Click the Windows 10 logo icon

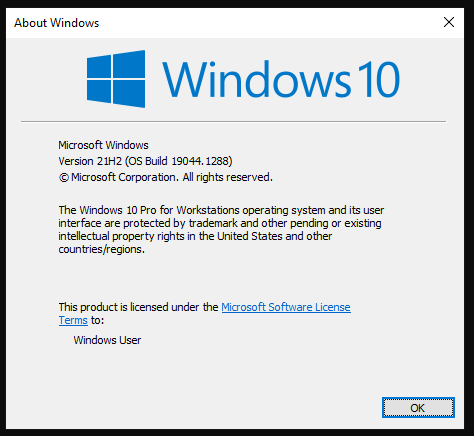click(x=116, y=79)
